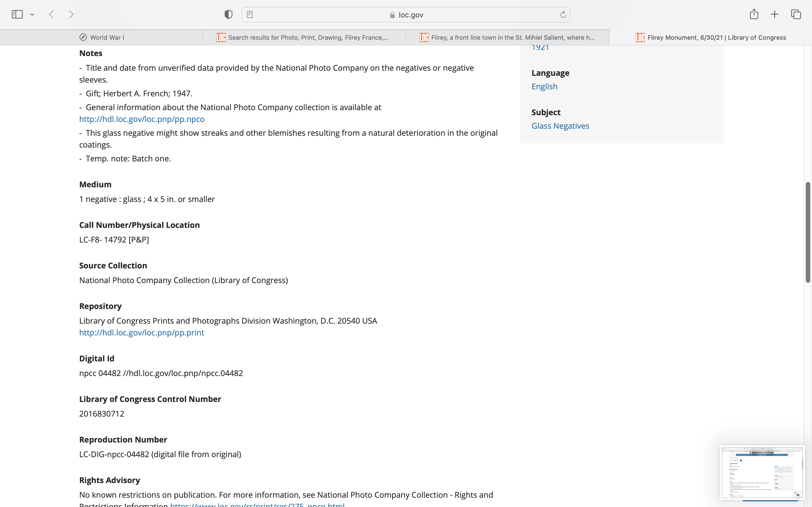
Task: Go back with the back arrow
Action: [x=51, y=14]
